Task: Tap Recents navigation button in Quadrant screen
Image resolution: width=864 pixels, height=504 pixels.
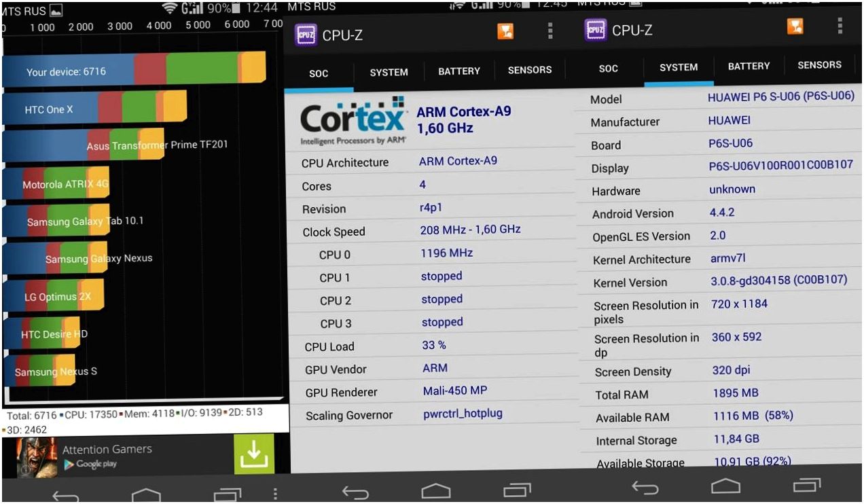Action: [228, 495]
